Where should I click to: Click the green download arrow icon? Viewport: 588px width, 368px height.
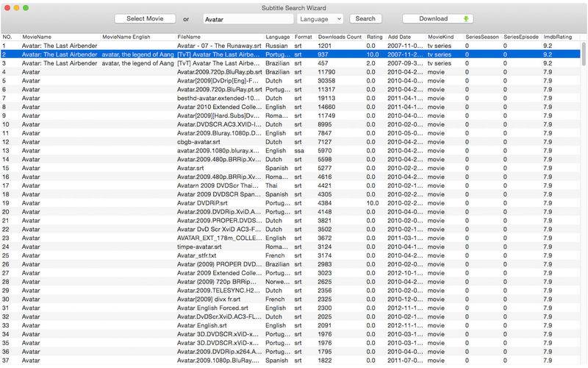[x=466, y=19]
